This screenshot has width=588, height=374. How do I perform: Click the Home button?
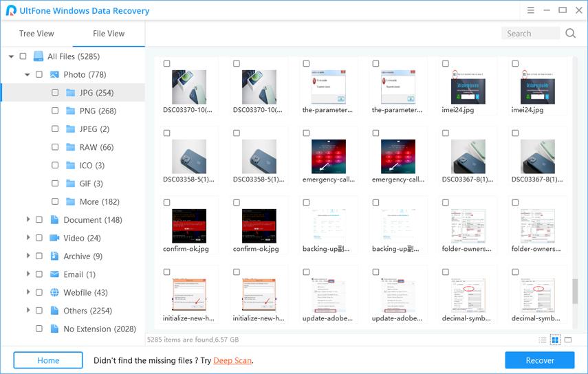[x=48, y=360]
